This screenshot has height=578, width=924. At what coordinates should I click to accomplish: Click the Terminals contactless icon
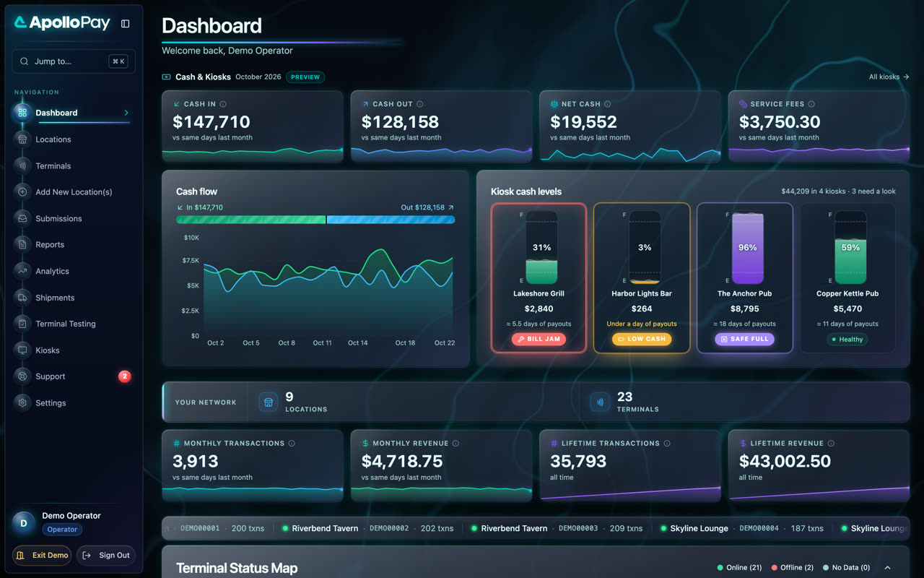click(22, 165)
